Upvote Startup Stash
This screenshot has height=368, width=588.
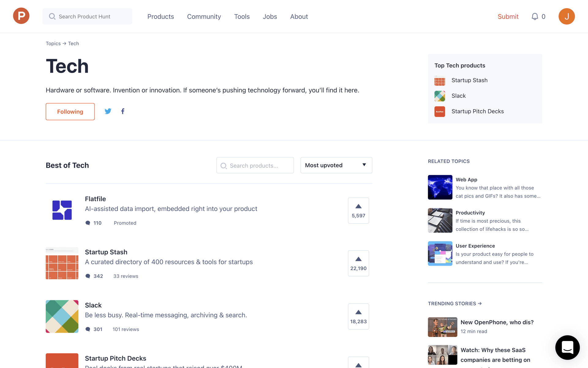pos(358,263)
